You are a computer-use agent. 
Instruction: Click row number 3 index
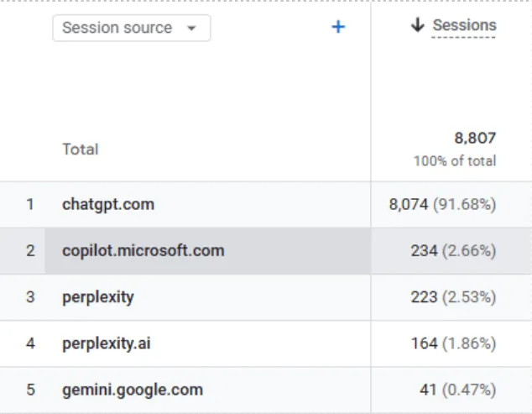click(x=30, y=297)
